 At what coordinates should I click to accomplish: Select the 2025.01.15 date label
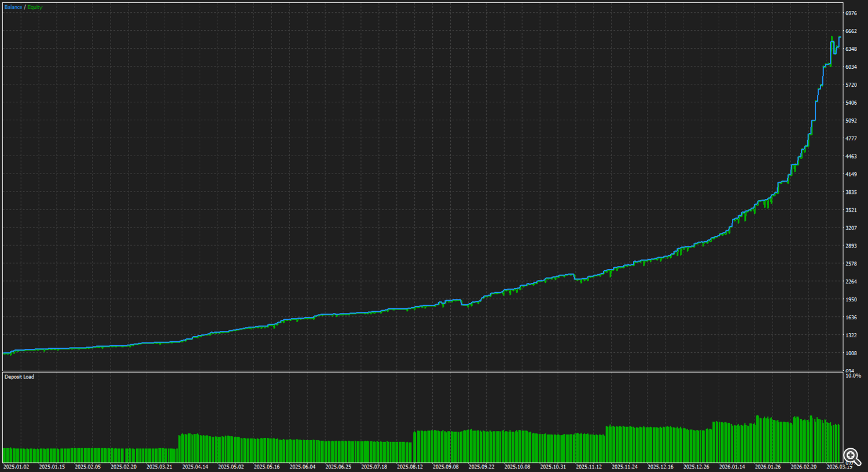(52, 467)
